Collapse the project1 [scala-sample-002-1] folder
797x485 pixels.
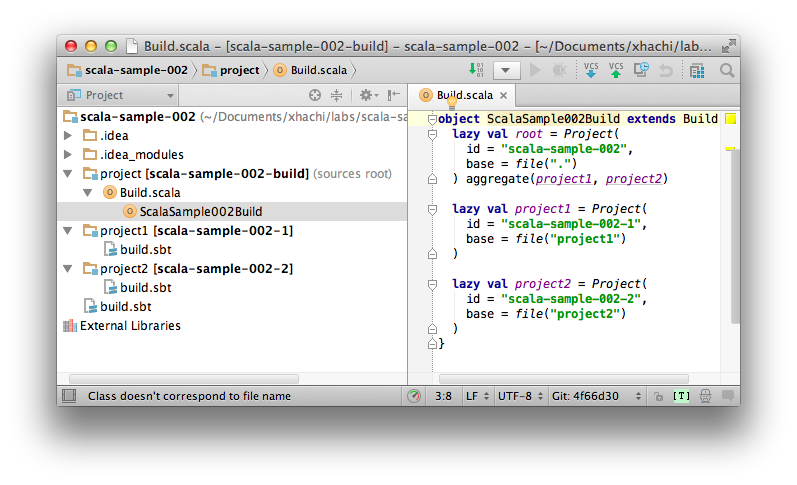pos(68,231)
